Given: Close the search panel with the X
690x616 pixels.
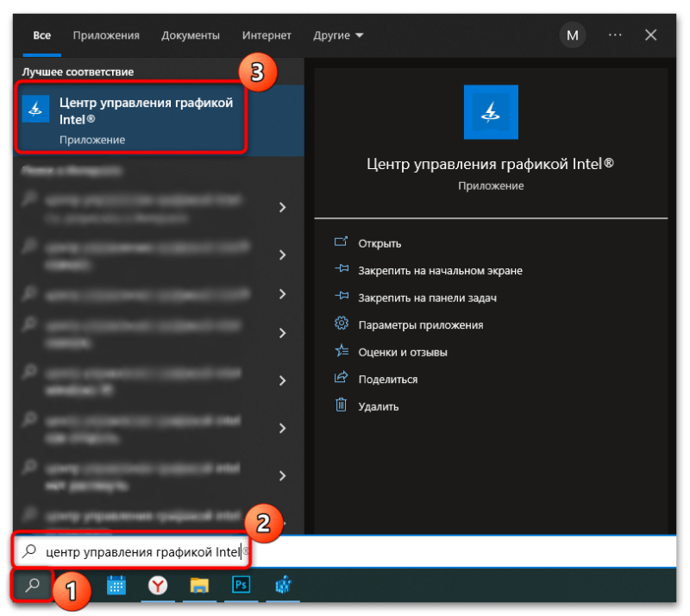Looking at the screenshot, I should pos(650,35).
